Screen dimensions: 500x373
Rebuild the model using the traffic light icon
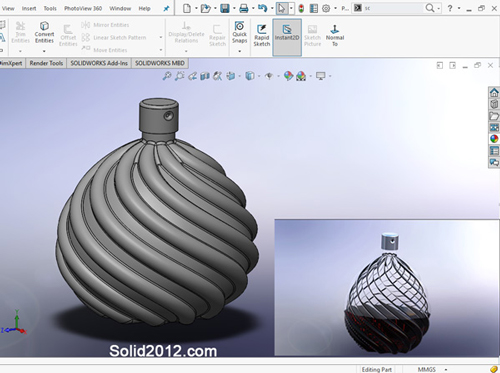pos(301,8)
